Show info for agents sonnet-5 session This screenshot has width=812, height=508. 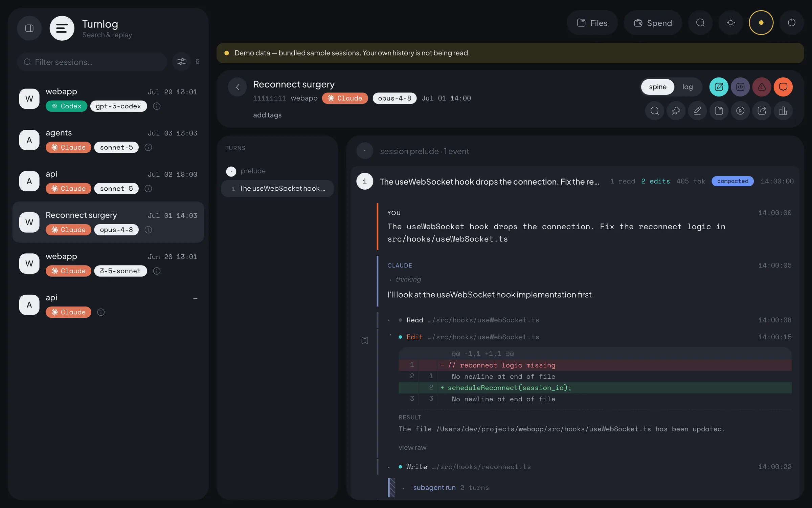point(148,147)
